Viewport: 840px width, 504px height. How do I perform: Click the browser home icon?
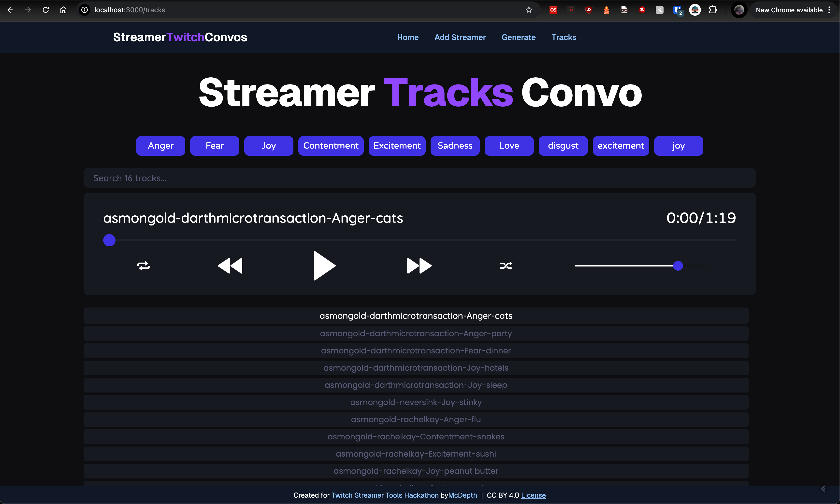[63, 10]
